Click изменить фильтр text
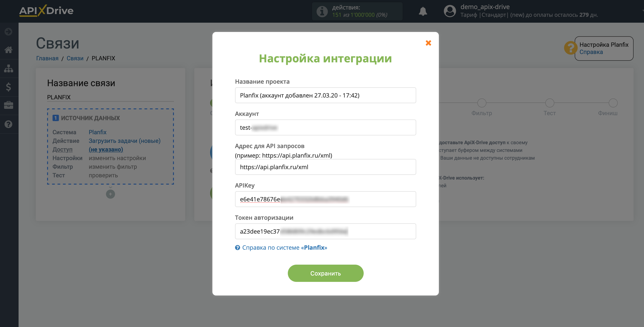The image size is (644, 327). click(113, 166)
